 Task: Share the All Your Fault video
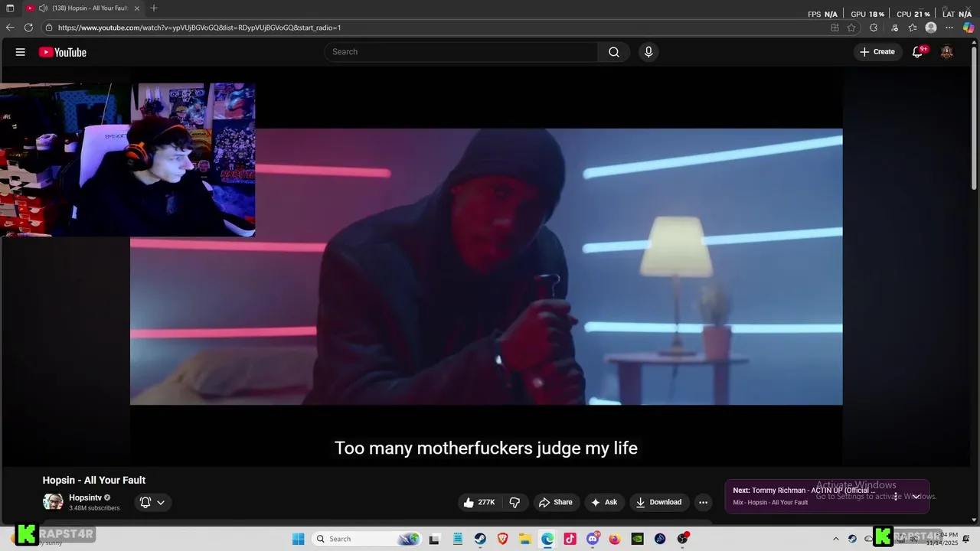(556, 502)
